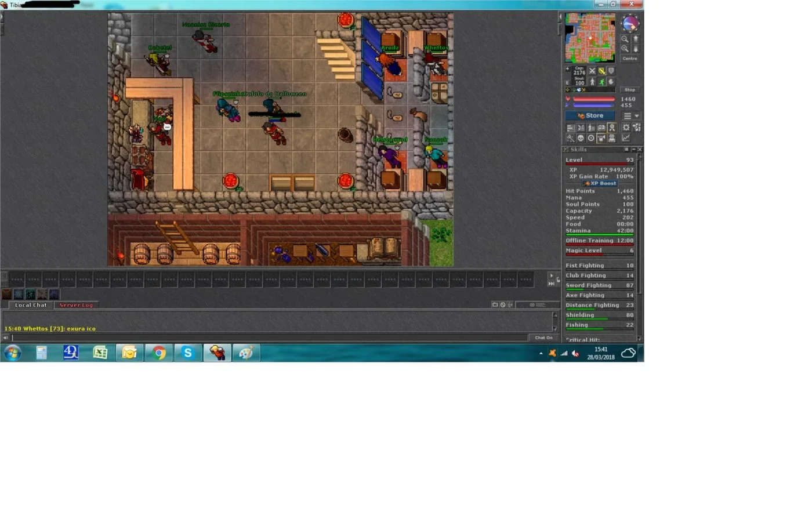Switch to the Server Log tab
812x530 pixels.
click(x=76, y=304)
